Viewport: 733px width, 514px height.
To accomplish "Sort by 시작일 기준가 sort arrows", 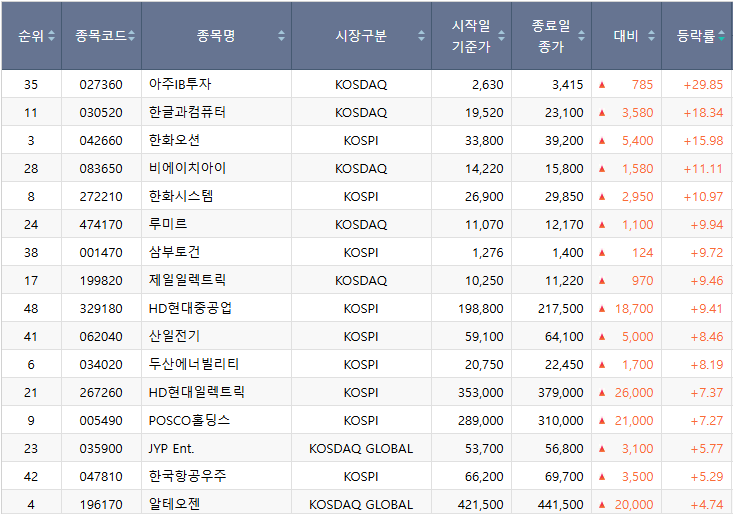I will (x=501, y=36).
